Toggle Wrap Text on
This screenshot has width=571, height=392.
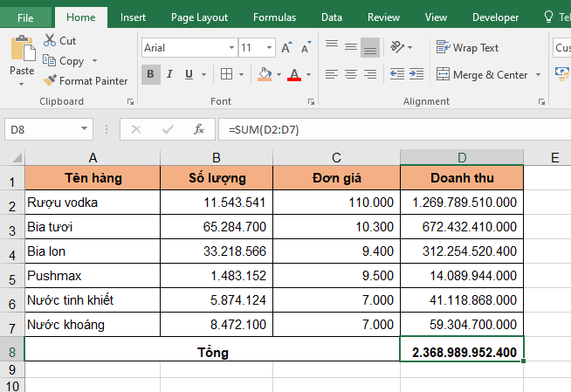click(x=468, y=48)
